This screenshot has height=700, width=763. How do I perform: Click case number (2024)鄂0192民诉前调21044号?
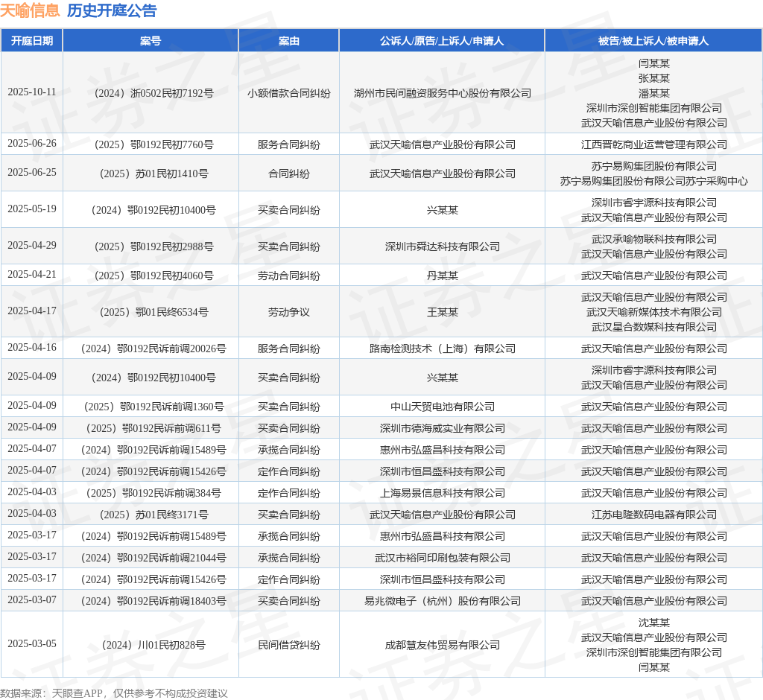pos(153,558)
